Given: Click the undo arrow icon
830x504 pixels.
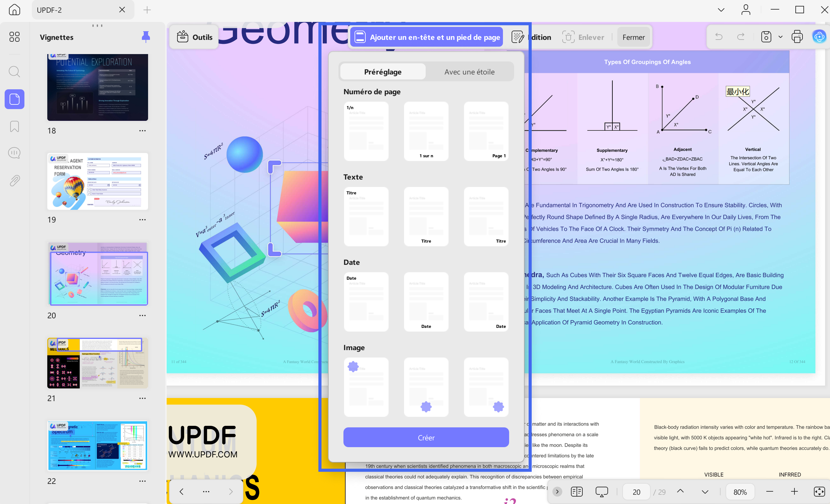Looking at the screenshot, I should [x=718, y=37].
